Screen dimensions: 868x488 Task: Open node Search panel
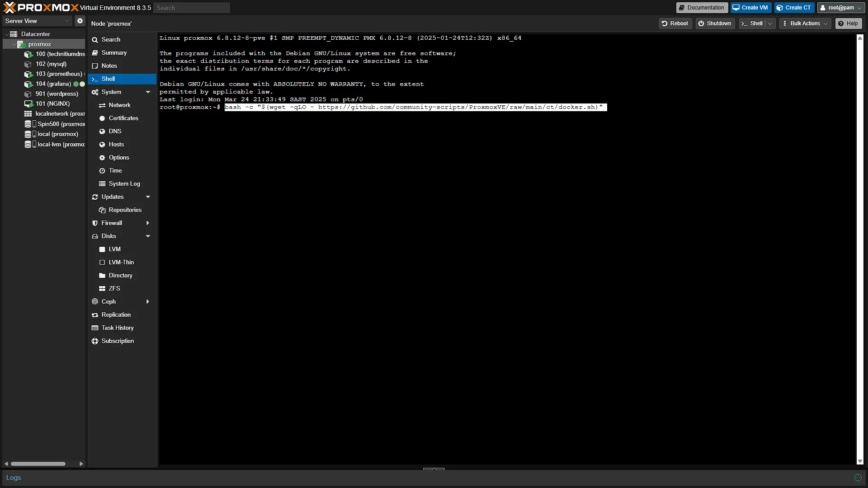[x=122, y=40]
